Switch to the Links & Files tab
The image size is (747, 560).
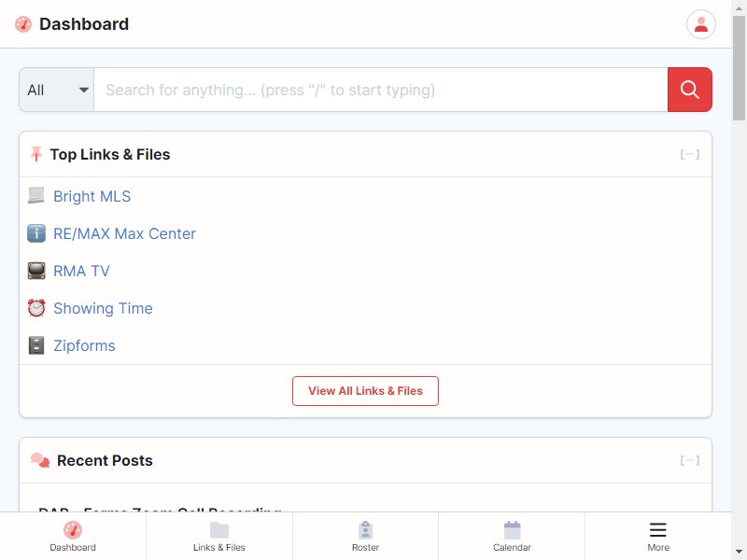tap(219, 536)
